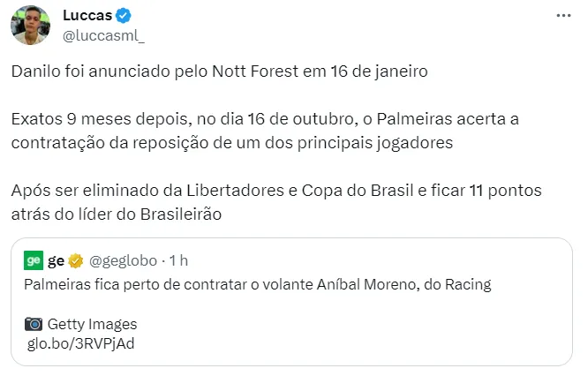This screenshot has width=588, height=376.
Task: Open Luccas's profile picture
Action: coord(30,25)
